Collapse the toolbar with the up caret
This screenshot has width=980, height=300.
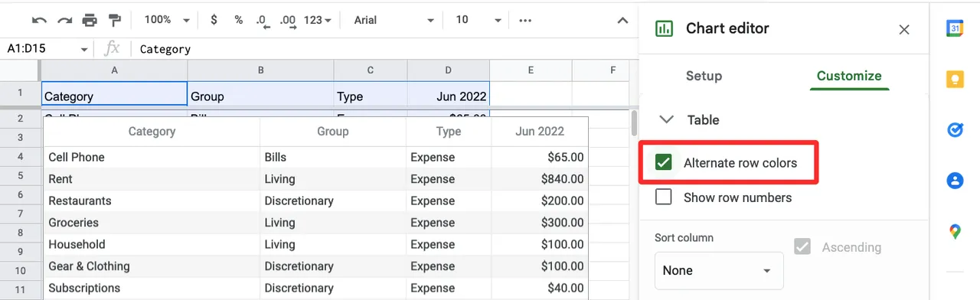622,21
